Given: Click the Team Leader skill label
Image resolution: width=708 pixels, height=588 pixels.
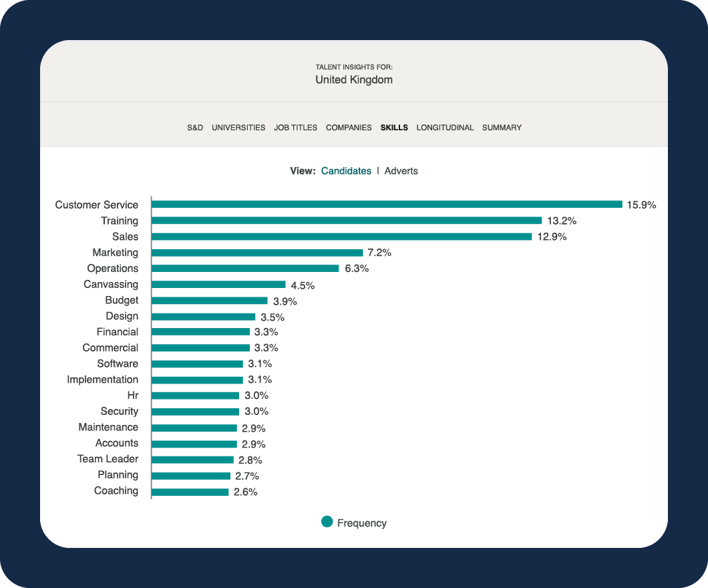Looking at the screenshot, I should [x=108, y=459].
